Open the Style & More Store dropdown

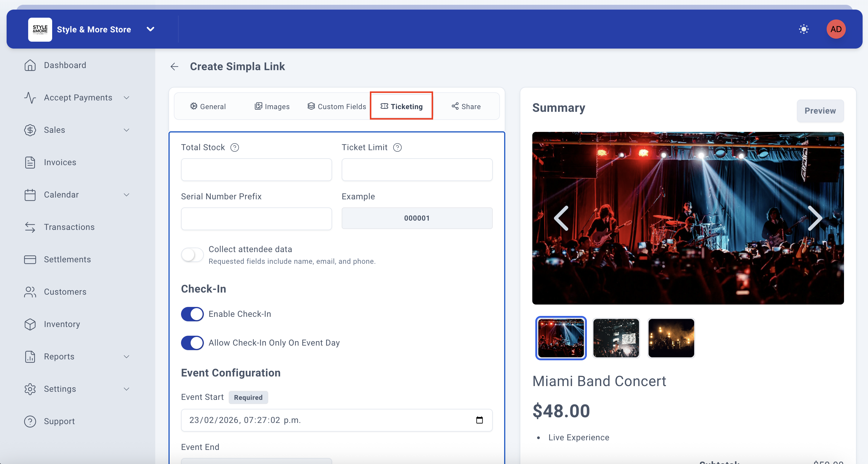click(150, 29)
